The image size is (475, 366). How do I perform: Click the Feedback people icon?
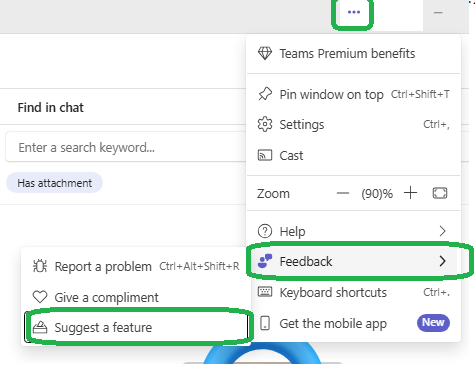pos(265,261)
